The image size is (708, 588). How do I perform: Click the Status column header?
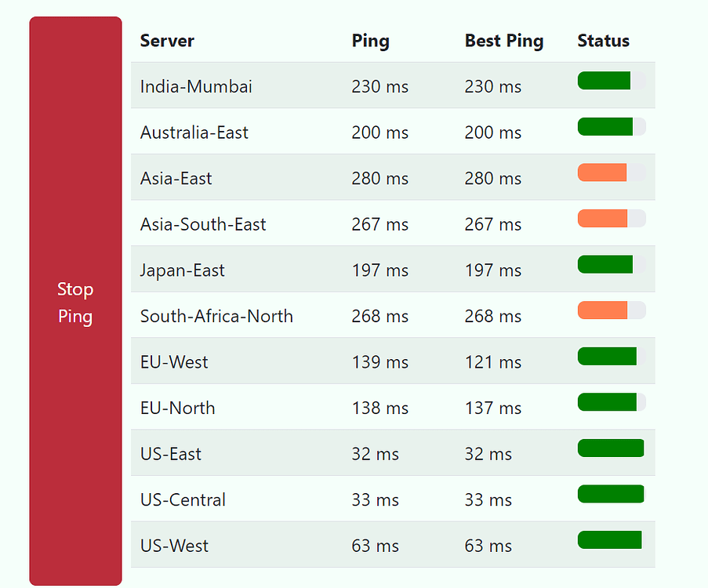pyautogui.click(x=603, y=41)
